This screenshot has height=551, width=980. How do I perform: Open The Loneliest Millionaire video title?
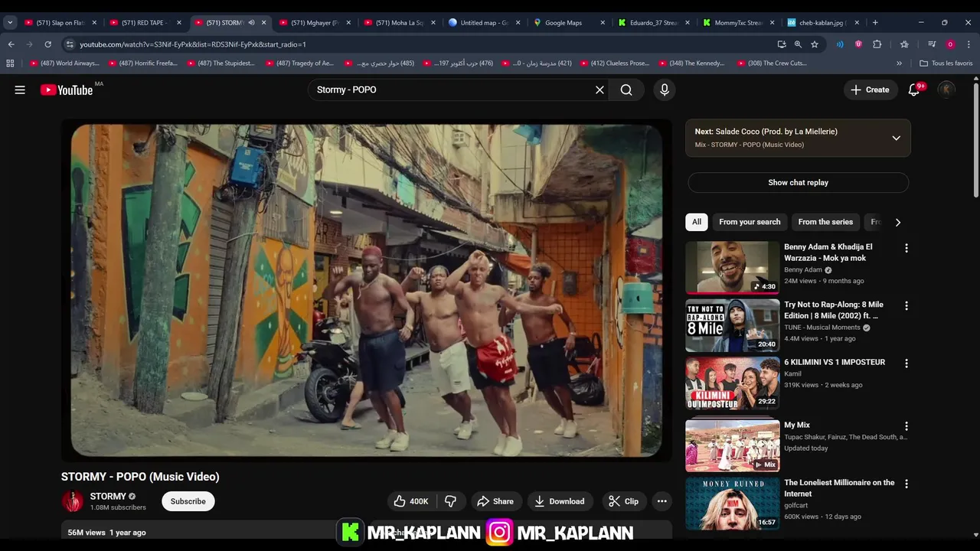[x=839, y=488]
